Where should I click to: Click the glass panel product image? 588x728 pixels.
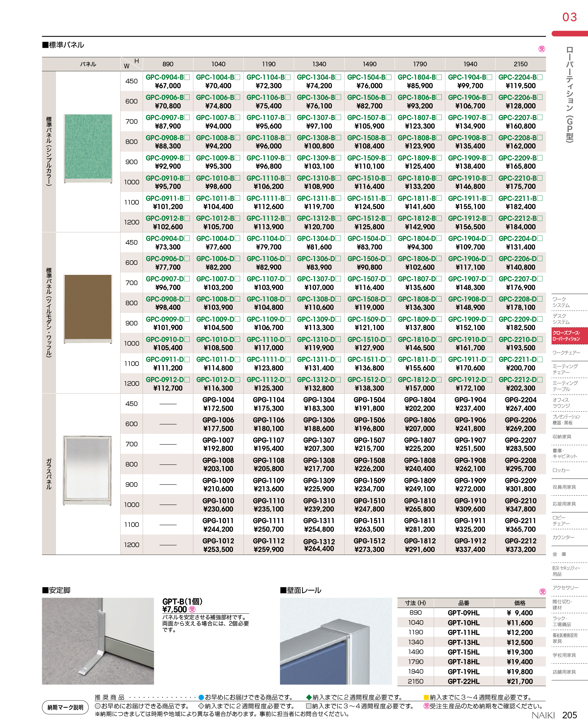[87, 470]
